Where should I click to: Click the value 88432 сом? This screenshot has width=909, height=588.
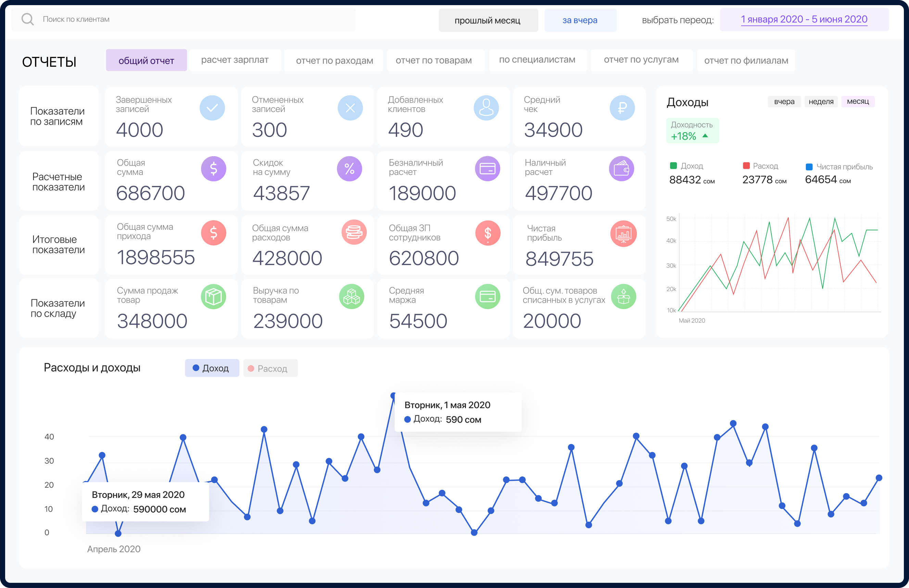tap(692, 180)
